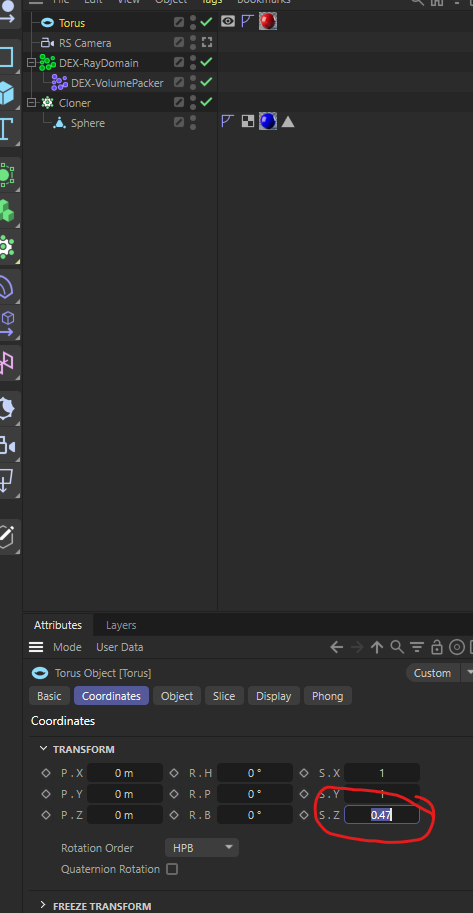Screen dimensions: 473x913
Task: Expand the FREEZE TRANSFORM section
Action: pos(44,905)
